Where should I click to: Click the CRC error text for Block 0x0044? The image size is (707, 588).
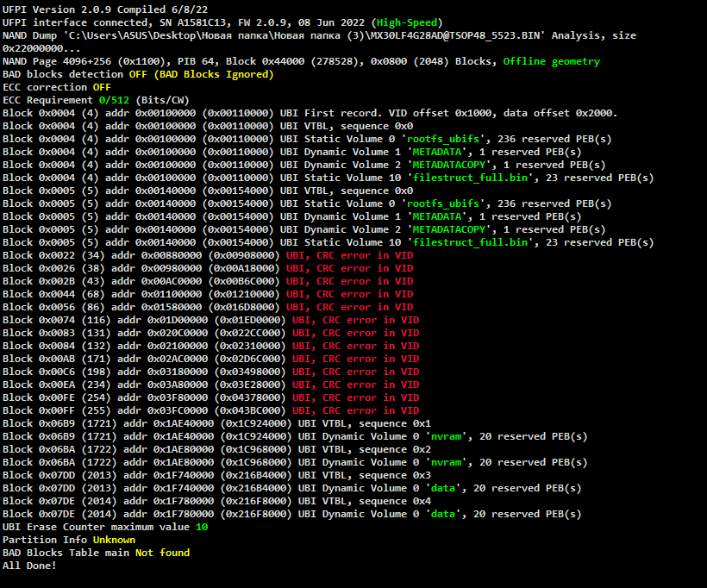pyautogui.click(x=349, y=295)
